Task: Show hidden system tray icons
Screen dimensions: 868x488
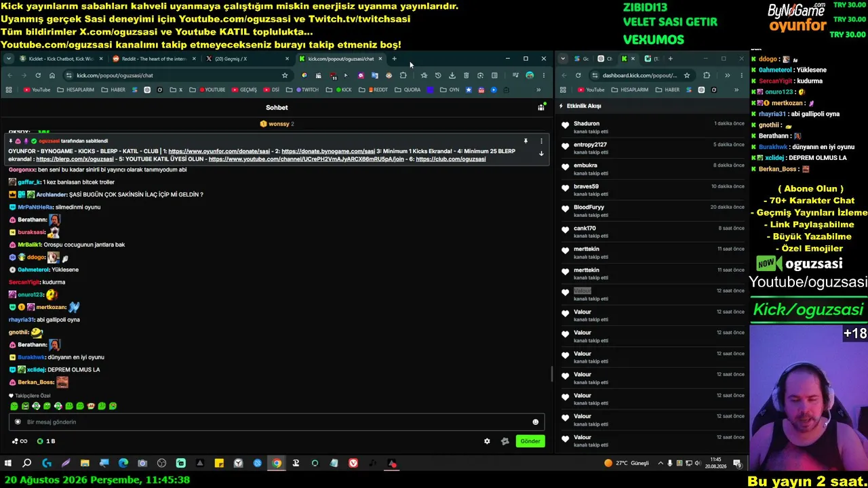Action: tap(660, 464)
